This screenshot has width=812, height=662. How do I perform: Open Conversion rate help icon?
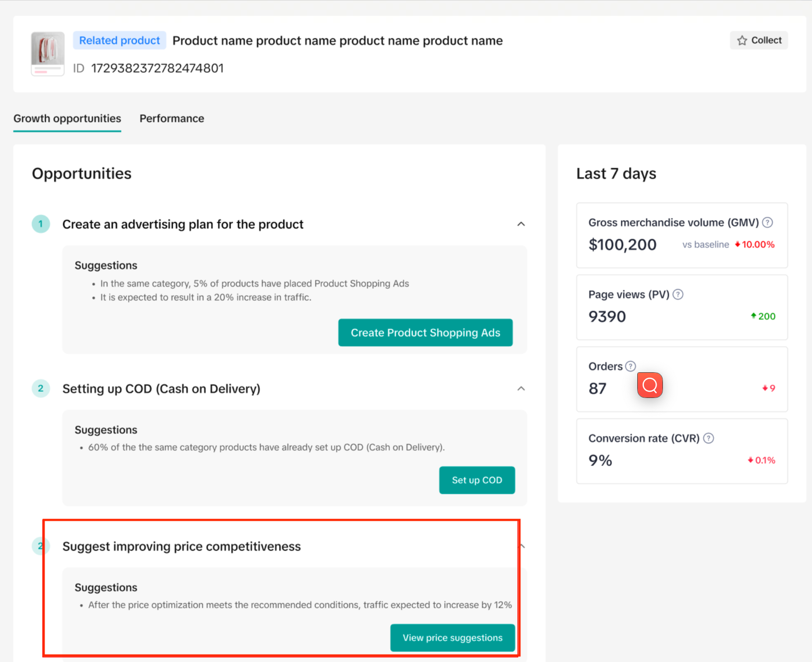coord(708,438)
